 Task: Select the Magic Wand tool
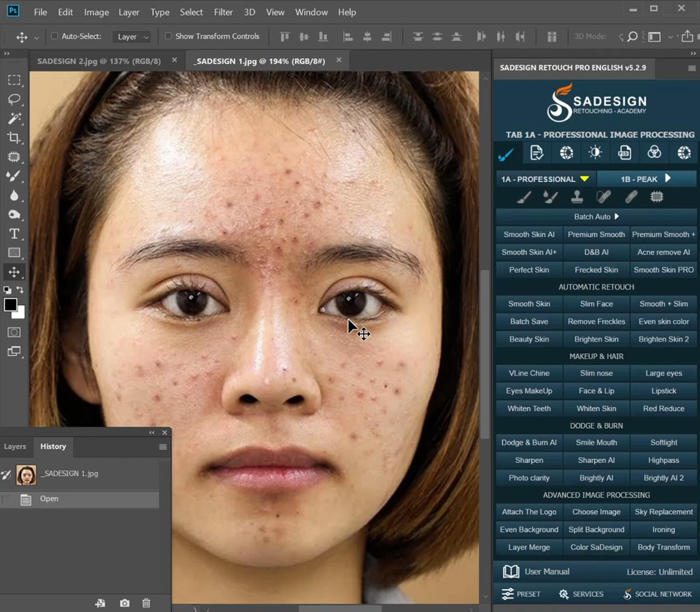pyautogui.click(x=14, y=119)
